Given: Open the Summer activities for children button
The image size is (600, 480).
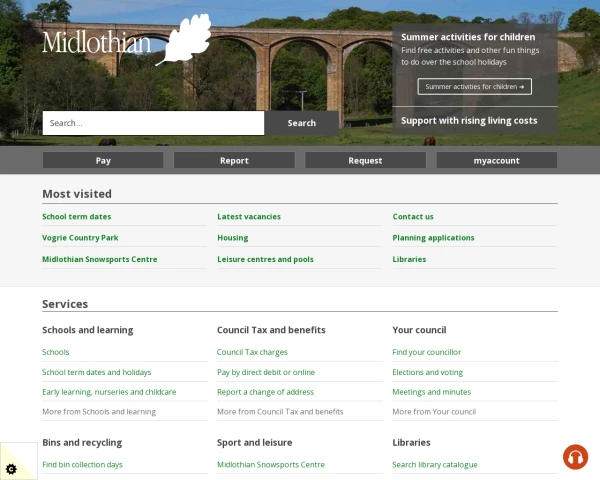Looking at the screenshot, I should point(474,87).
